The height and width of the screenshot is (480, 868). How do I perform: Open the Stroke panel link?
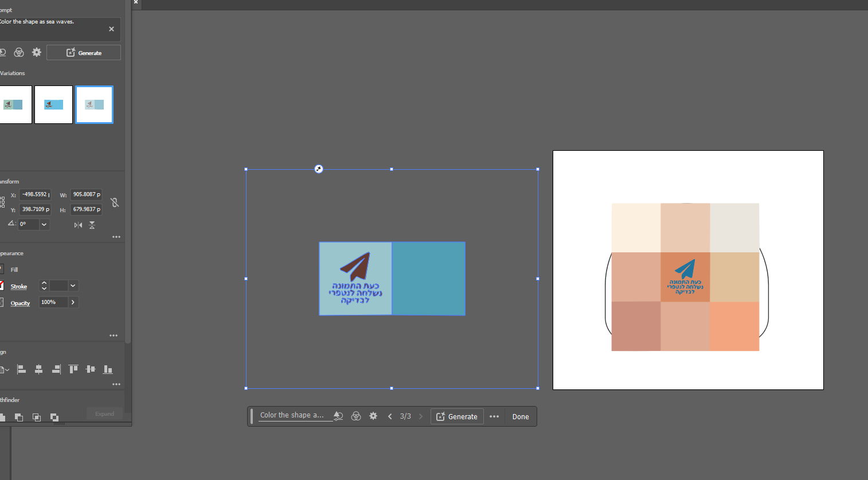pyautogui.click(x=19, y=287)
